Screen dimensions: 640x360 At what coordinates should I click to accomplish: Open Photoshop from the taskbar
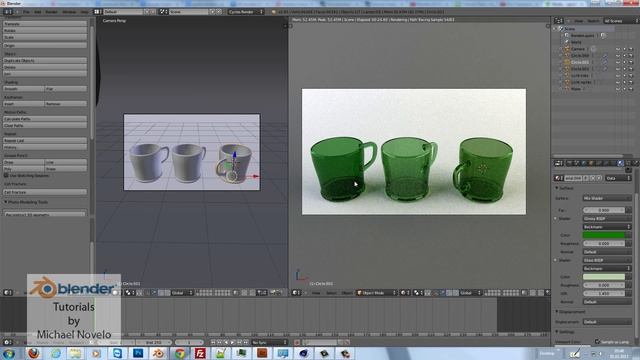pyautogui.click(x=138, y=353)
